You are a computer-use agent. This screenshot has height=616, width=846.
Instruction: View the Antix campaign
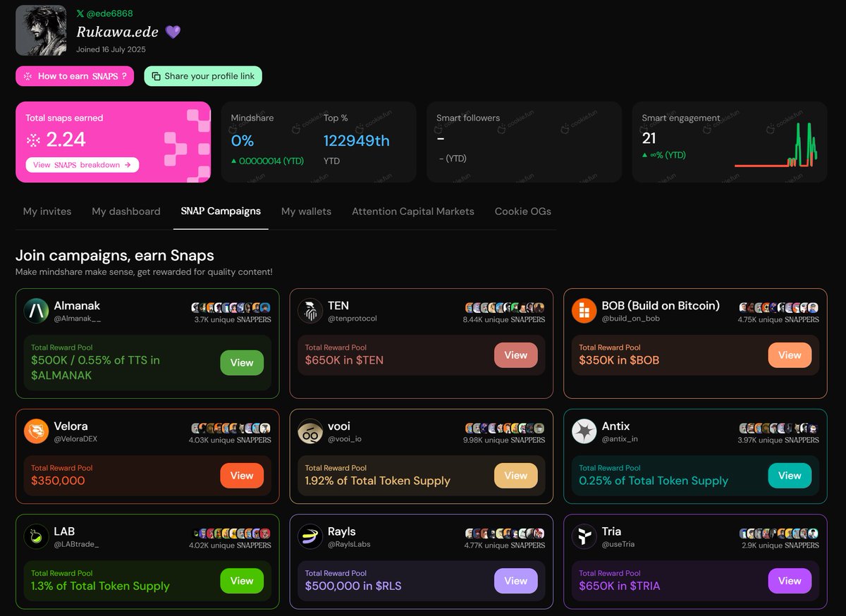coord(790,476)
